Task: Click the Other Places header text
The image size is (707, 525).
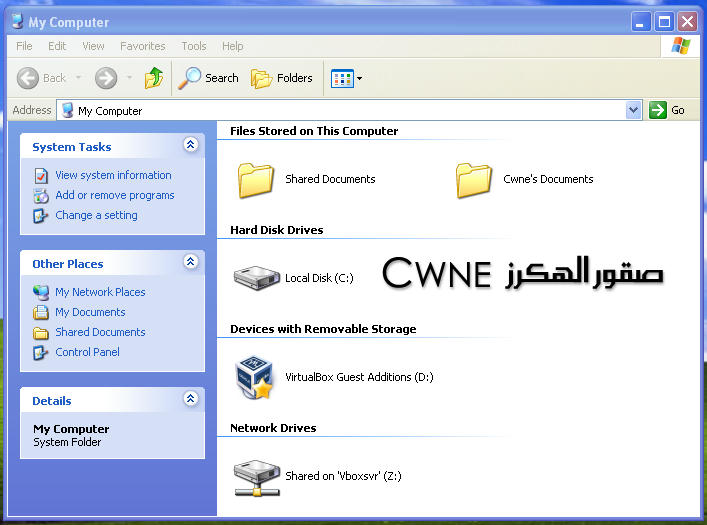Action: (x=68, y=264)
